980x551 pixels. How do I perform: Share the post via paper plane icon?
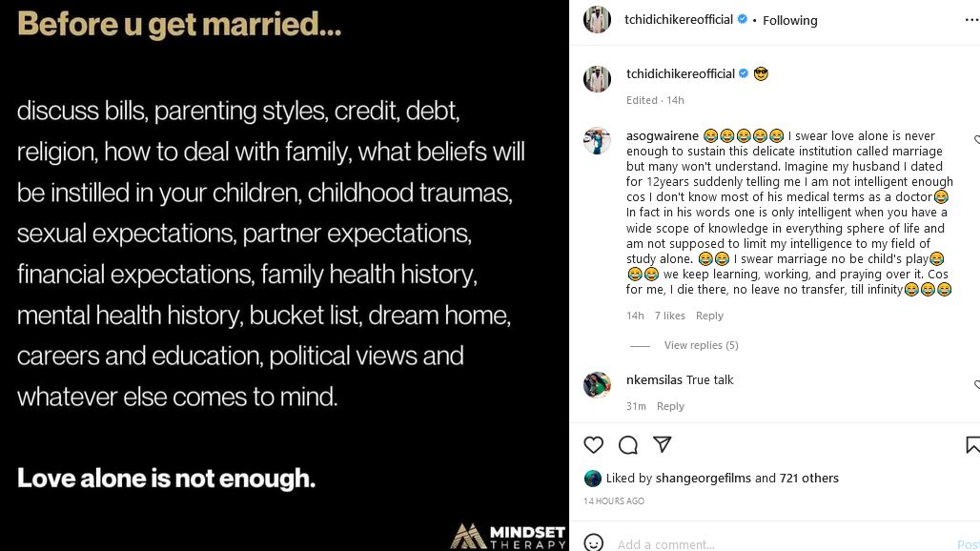click(663, 445)
